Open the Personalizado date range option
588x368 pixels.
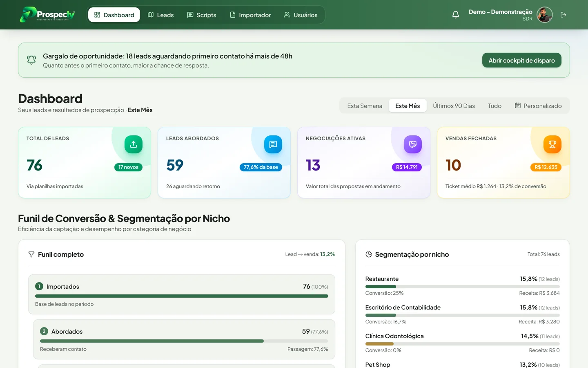coord(538,105)
